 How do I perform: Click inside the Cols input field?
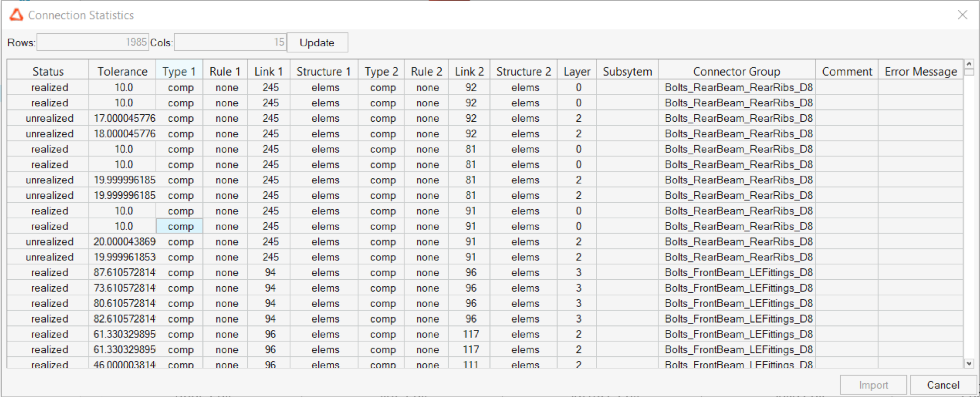pyautogui.click(x=230, y=42)
